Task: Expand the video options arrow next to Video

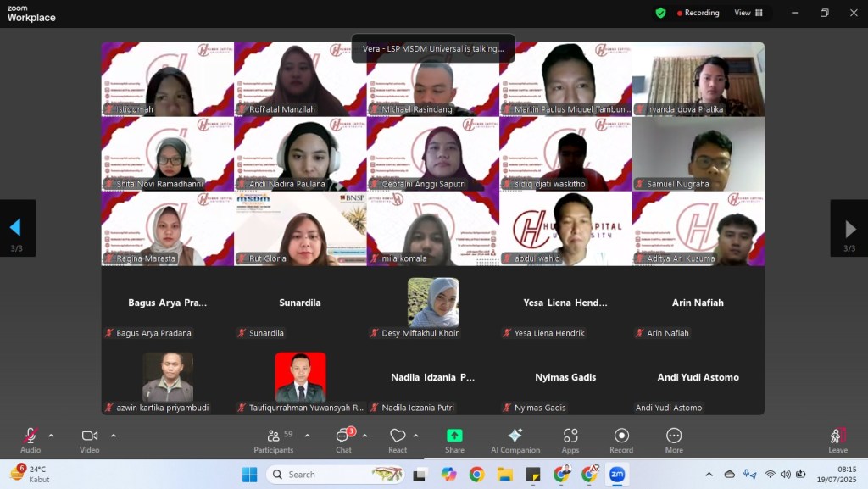Action: pos(114,436)
